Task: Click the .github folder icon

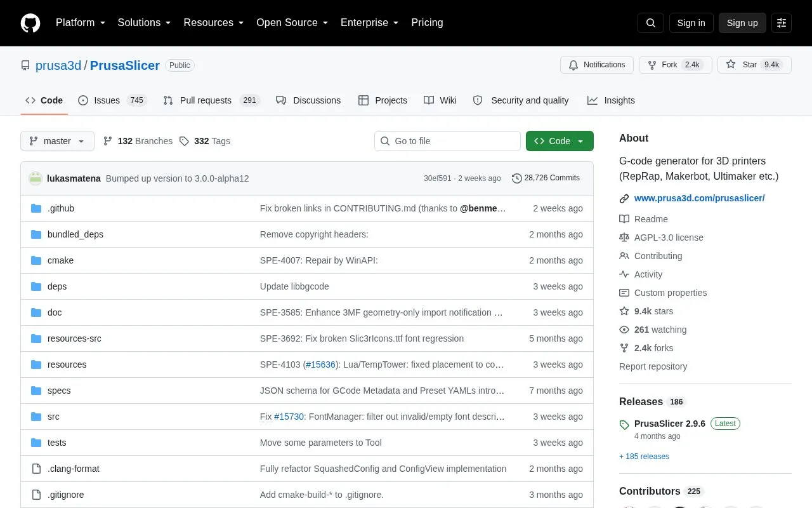Action: click(36, 208)
